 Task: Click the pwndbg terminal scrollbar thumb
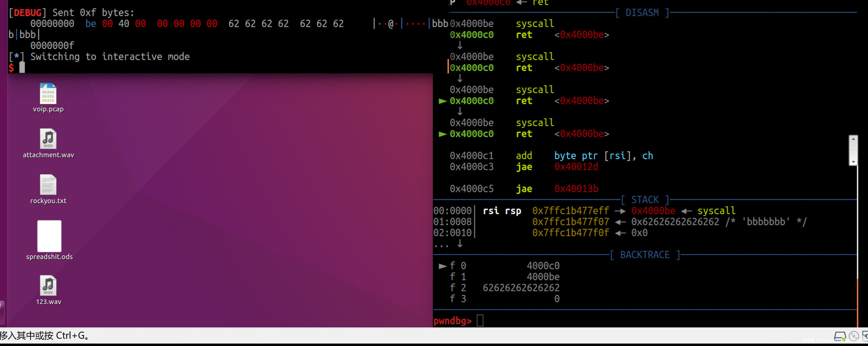point(853,150)
